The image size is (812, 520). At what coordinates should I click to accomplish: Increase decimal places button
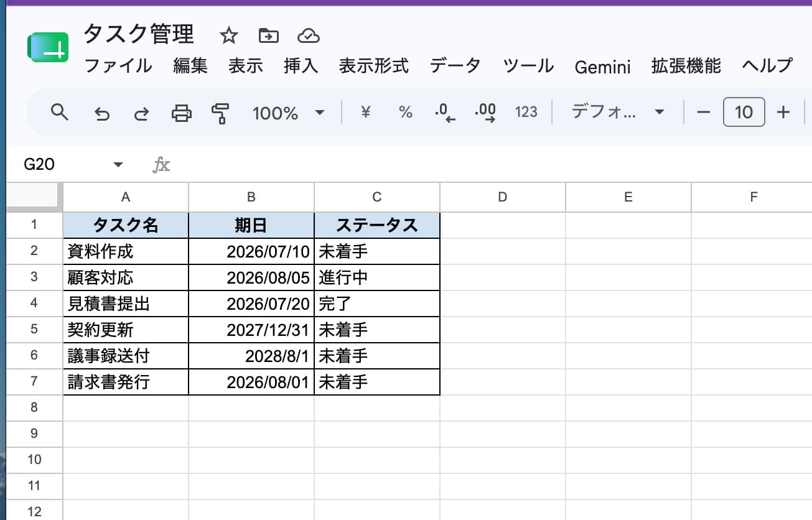485,113
